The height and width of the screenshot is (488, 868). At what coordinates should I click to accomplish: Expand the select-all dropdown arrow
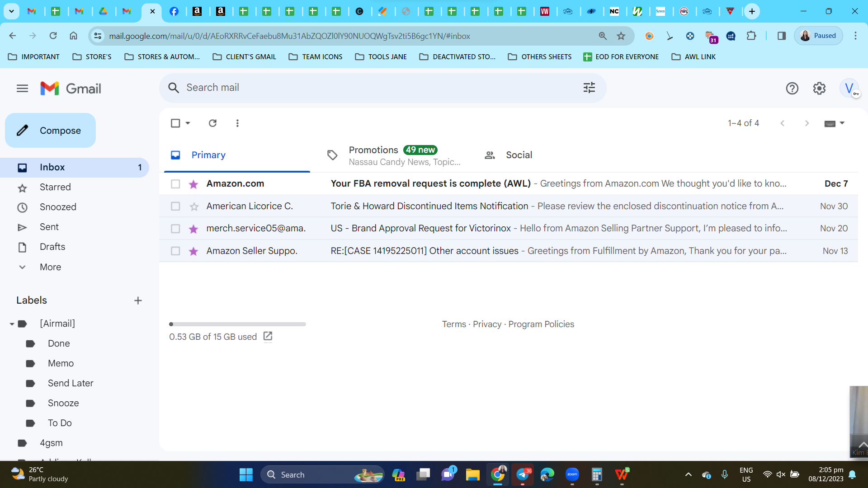(188, 123)
